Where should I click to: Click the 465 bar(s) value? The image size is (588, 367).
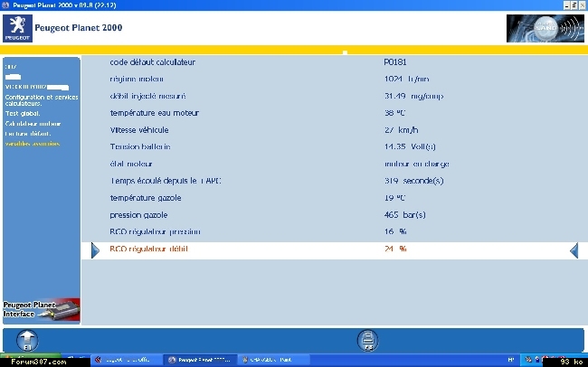tap(405, 215)
